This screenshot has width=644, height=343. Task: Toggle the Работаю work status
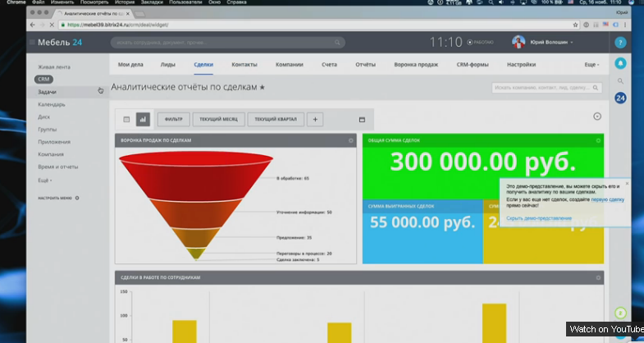coord(480,43)
